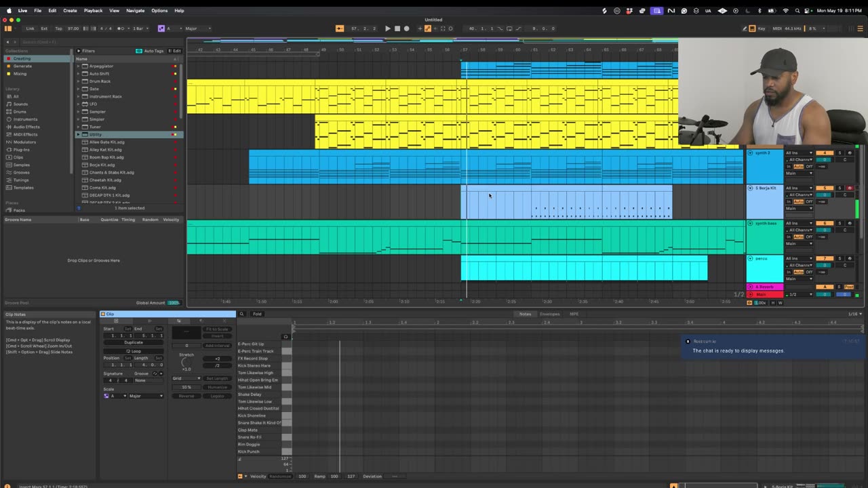868x488 pixels.
Task: Toggle the metronome icon
Action: 121,28
